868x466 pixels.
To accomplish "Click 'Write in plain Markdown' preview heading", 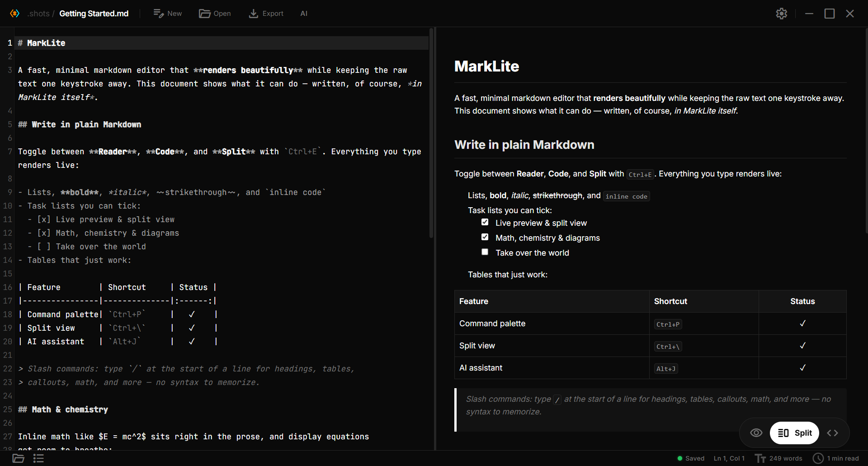I will click(524, 145).
